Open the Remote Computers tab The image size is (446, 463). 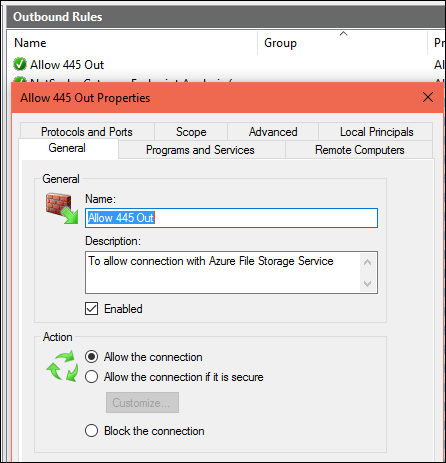point(359,150)
